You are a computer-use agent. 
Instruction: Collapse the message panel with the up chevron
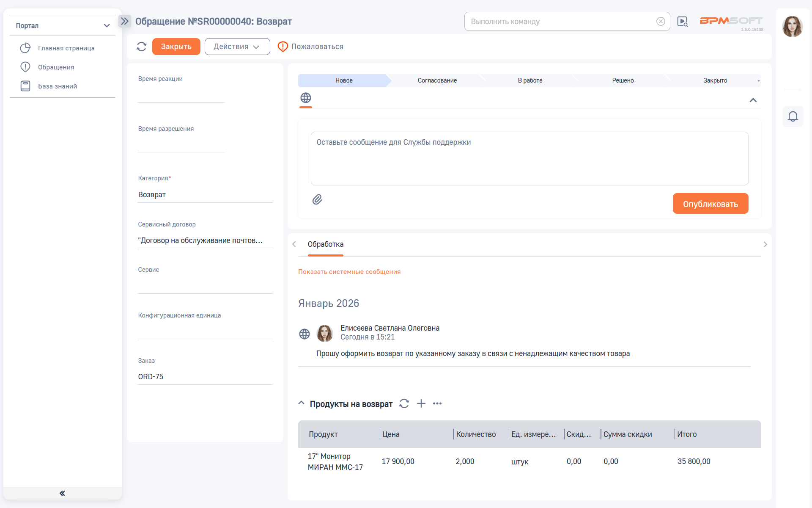click(753, 100)
